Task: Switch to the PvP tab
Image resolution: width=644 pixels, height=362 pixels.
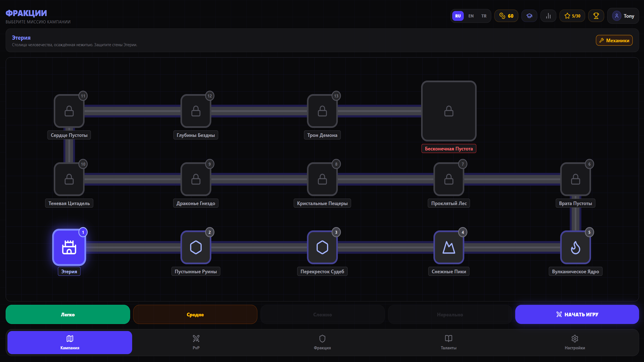Action: [196, 342]
